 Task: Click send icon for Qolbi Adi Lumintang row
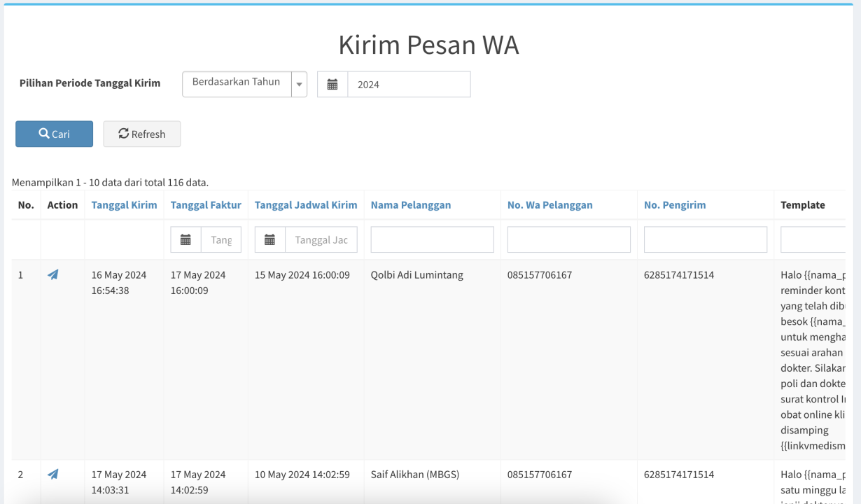pos(53,275)
